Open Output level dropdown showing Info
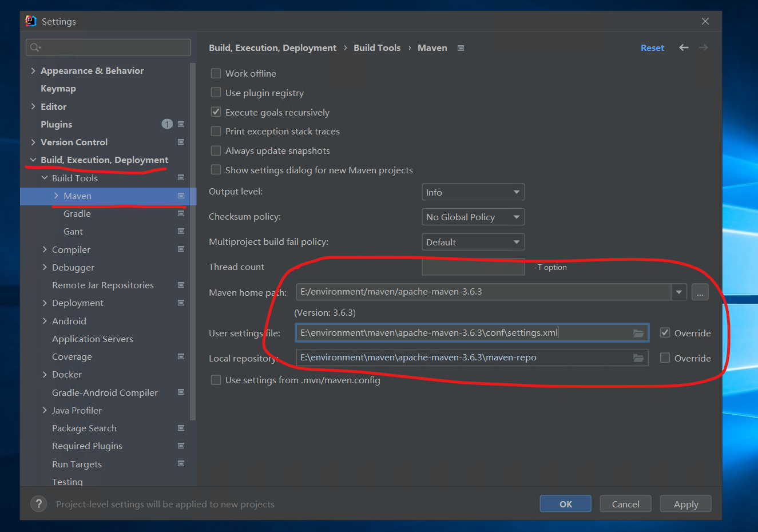 (473, 192)
